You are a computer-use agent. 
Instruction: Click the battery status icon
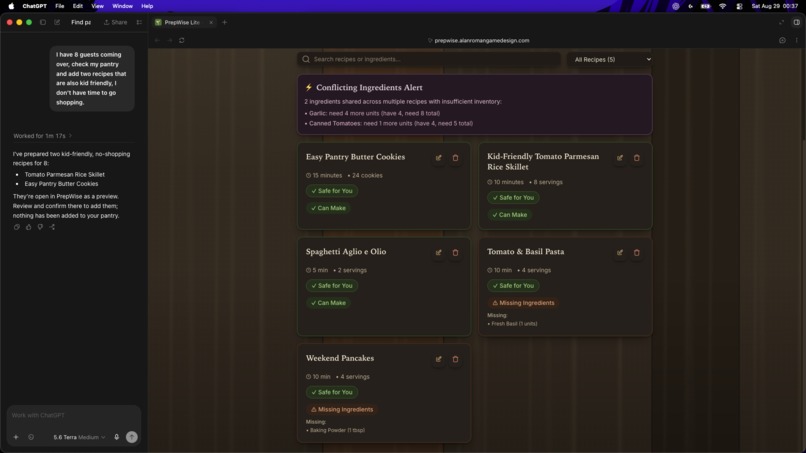click(x=706, y=6)
